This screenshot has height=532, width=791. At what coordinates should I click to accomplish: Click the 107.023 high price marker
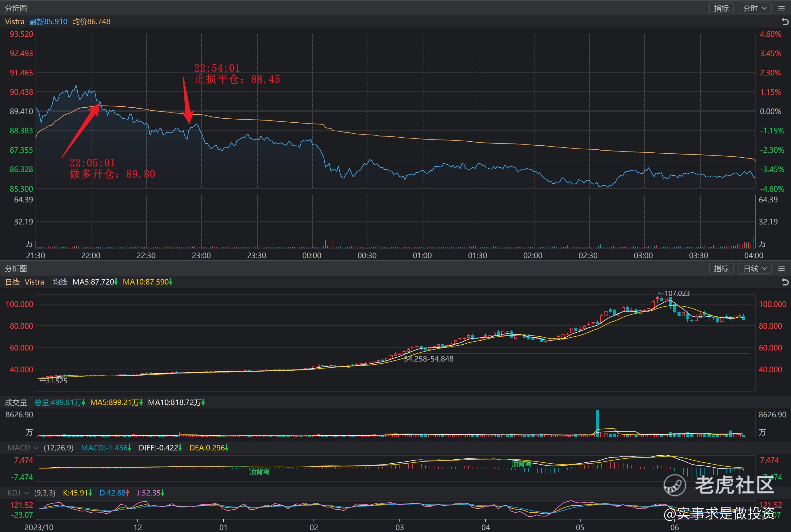[x=674, y=293]
